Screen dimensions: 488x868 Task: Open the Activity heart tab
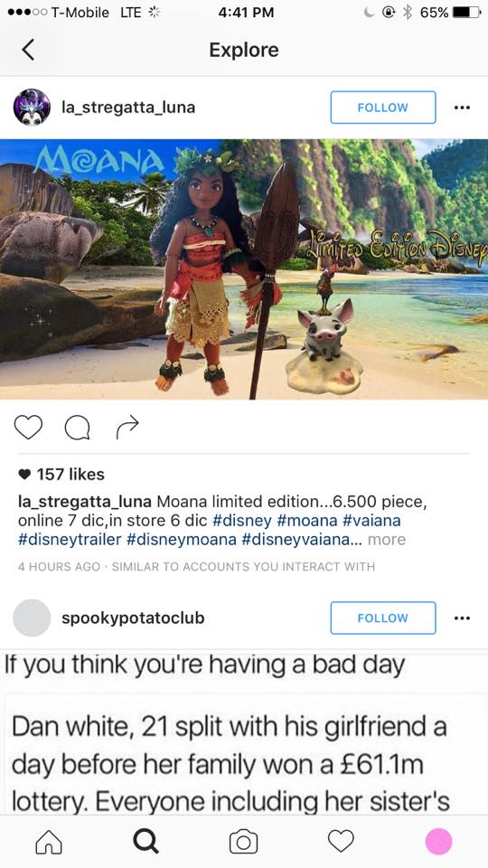[x=341, y=842]
